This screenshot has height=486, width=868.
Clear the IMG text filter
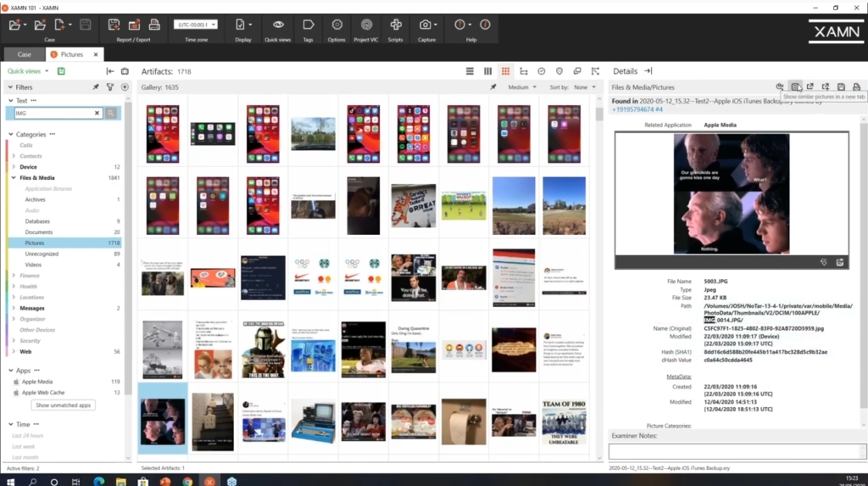point(97,113)
